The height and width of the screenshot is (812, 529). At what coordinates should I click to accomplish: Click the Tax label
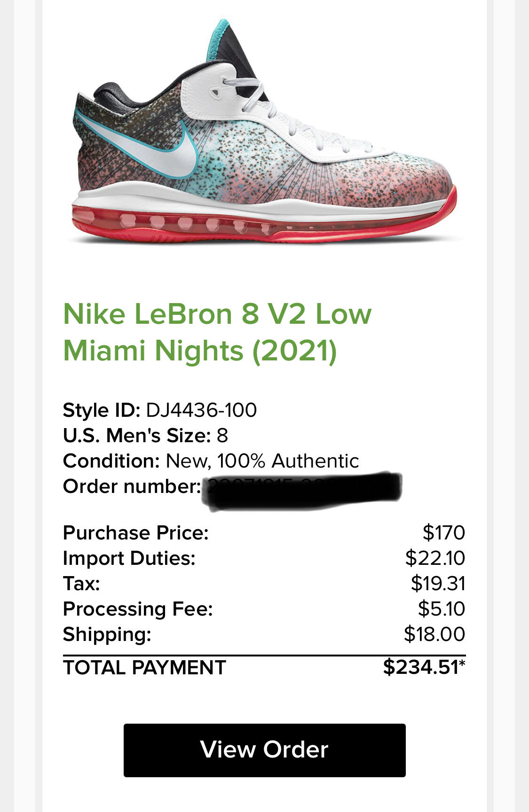point(82,584)
